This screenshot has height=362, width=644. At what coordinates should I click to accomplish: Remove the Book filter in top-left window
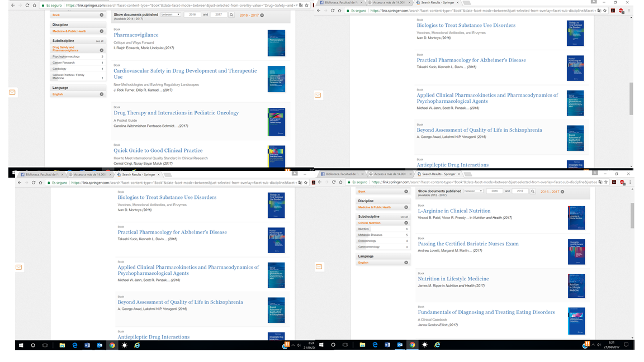(x=101, y=15)
